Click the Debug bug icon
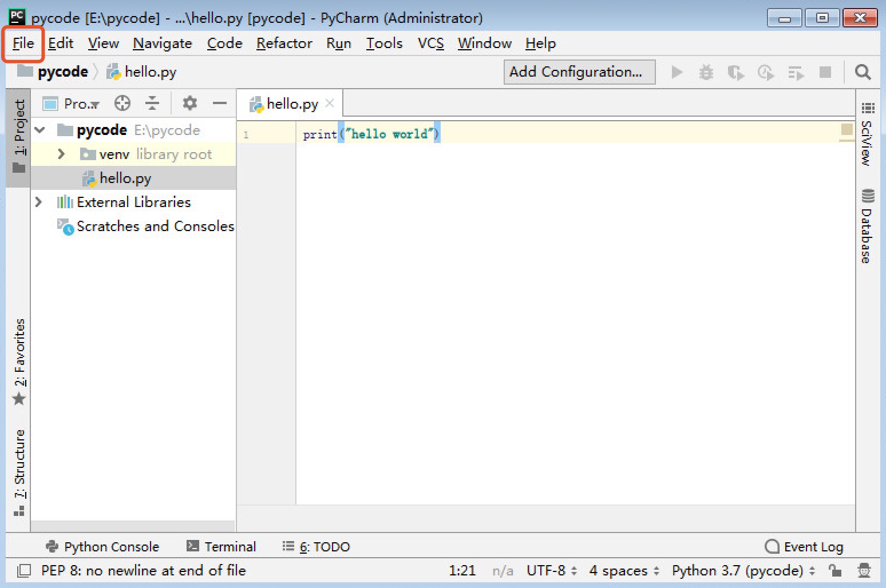 tap(706, 72)
